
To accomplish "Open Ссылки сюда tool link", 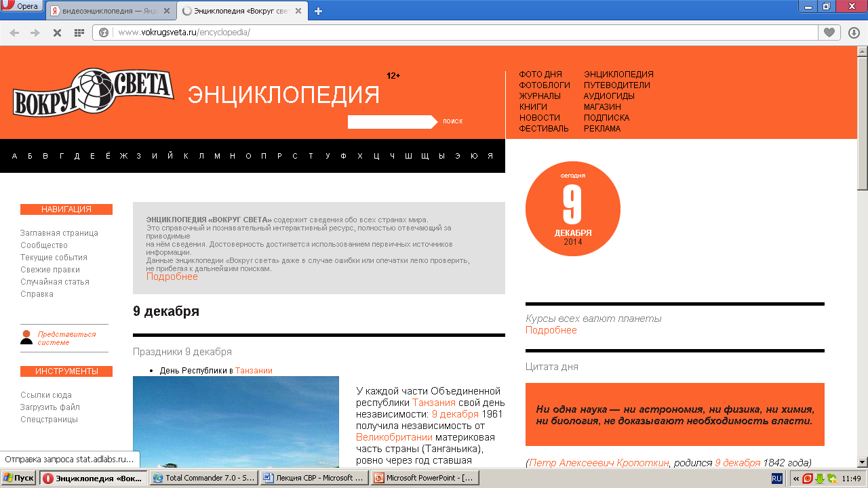I will pos(45,395).
